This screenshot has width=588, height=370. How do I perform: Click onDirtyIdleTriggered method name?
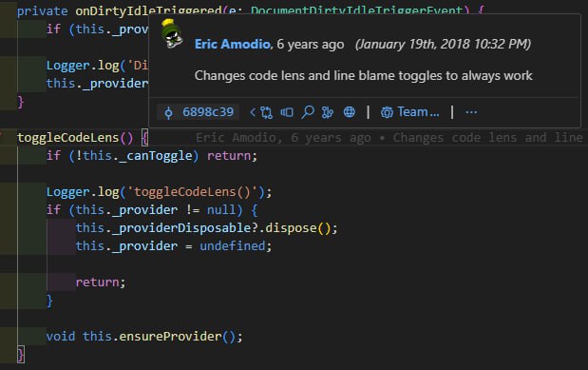tap(148, 10)
